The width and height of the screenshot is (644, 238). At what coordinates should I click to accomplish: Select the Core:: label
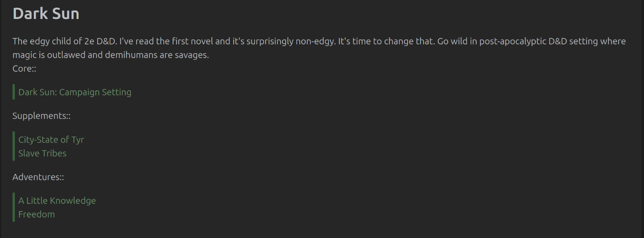[x=24, y=69]
